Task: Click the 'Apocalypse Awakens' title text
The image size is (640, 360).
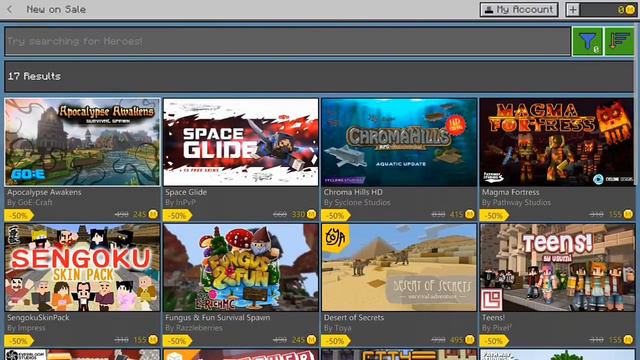Action: [x=44, y=192]
